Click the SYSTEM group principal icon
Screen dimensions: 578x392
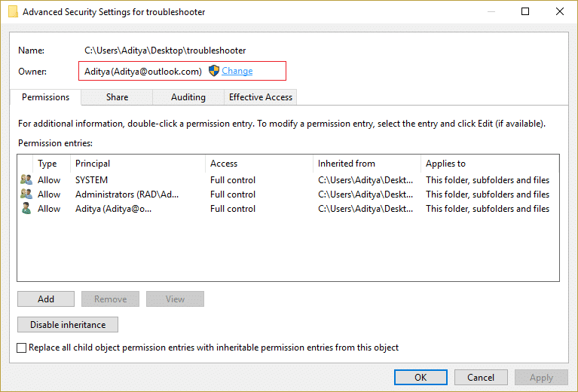click(26, 180)
